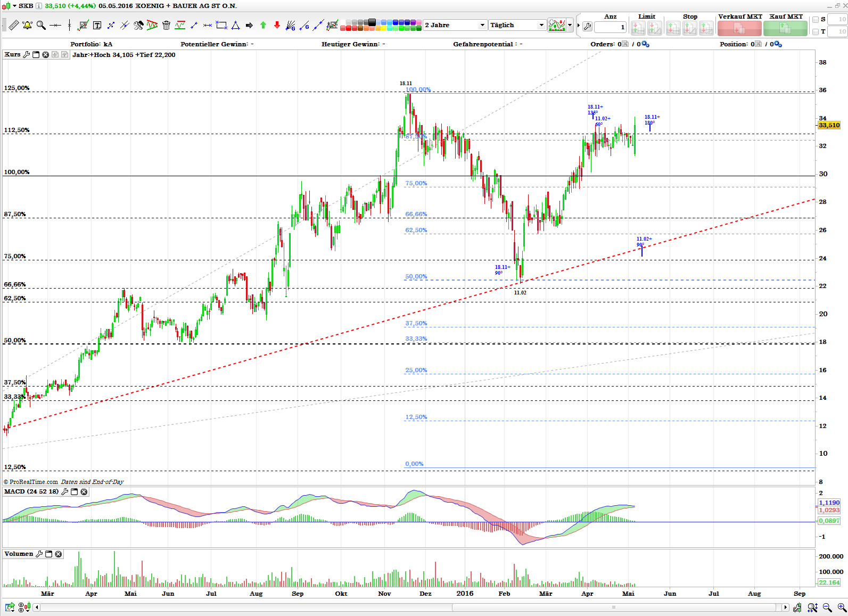Viewport: 848px width, 616px height.
Task: Select the black right-arrow tool
Action: pyautogui.click(x=249, y=25)
